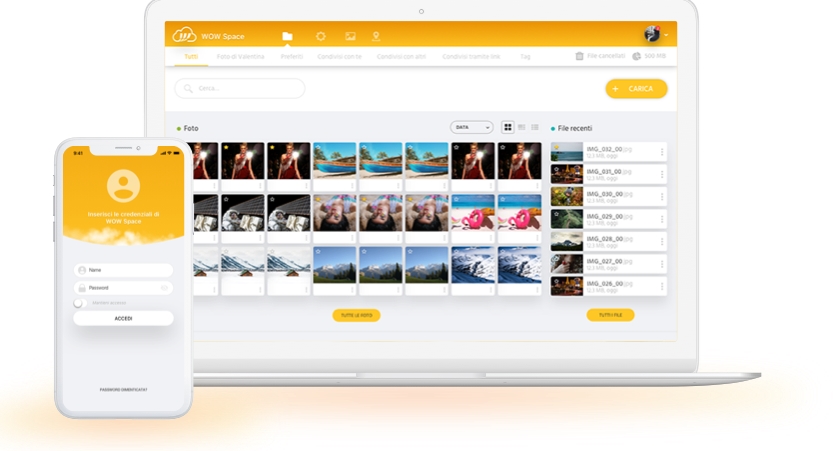Open the photo gallery icon in header
Screen dimensions: 833x451
click(x=350, y=36)
